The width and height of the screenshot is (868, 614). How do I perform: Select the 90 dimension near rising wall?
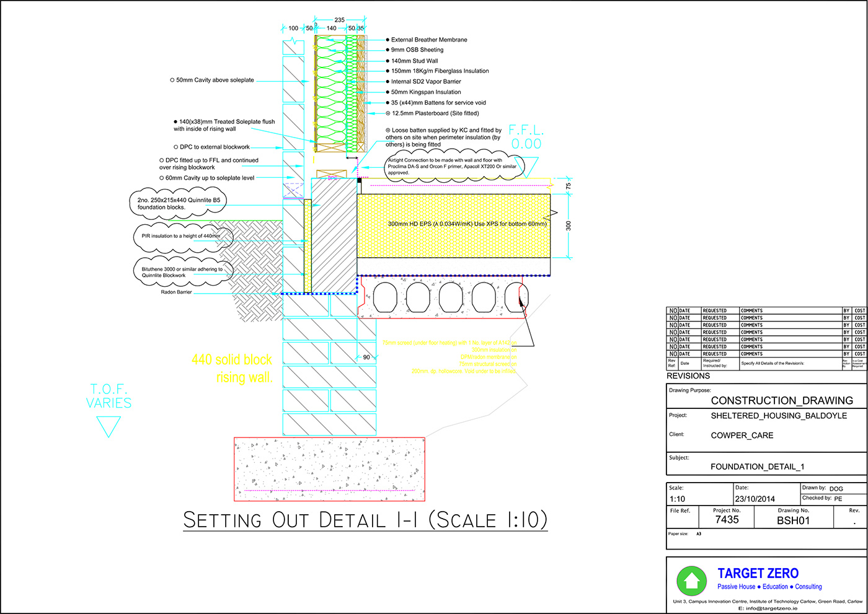point(366,357)
